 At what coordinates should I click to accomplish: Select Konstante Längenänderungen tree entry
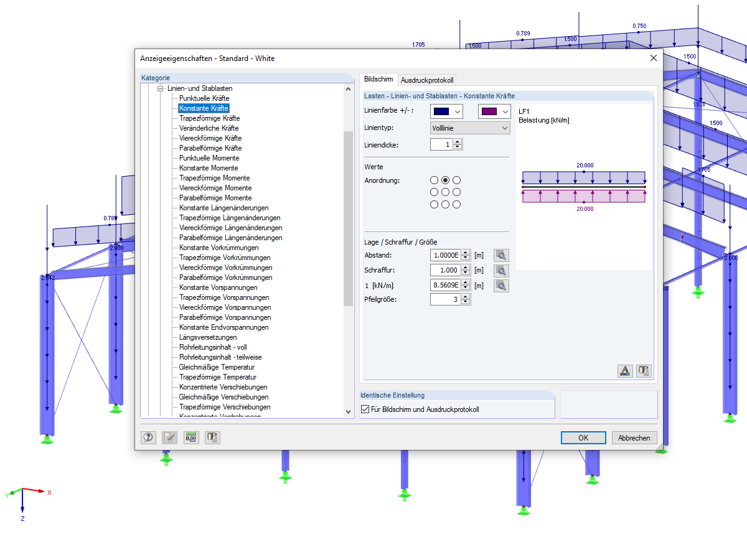coord(224,208)
